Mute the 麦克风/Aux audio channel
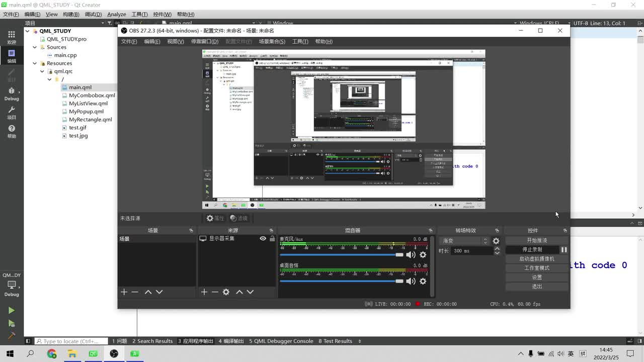The height and width of the screenshot is (362, 644). coord(411,254)
